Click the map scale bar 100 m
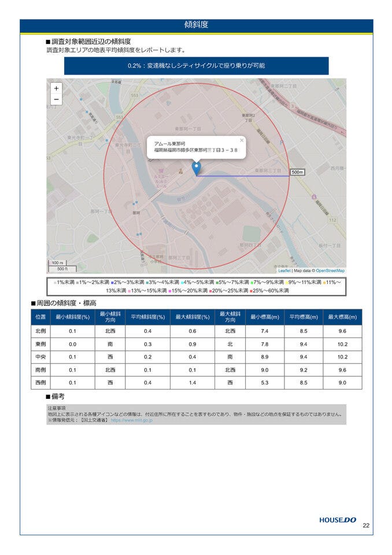The width and height of the screenshot is (392, 555). pos(57,263)
